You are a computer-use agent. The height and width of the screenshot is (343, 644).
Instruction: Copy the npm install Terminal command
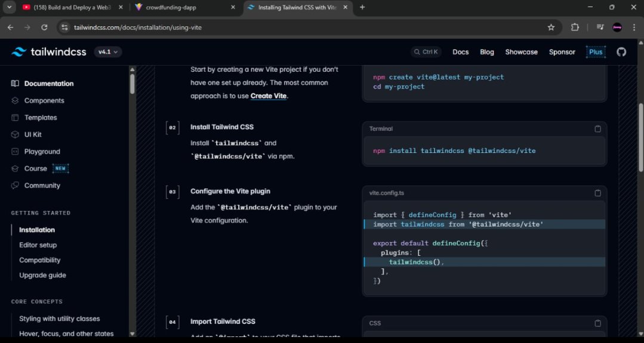(597, 128)
